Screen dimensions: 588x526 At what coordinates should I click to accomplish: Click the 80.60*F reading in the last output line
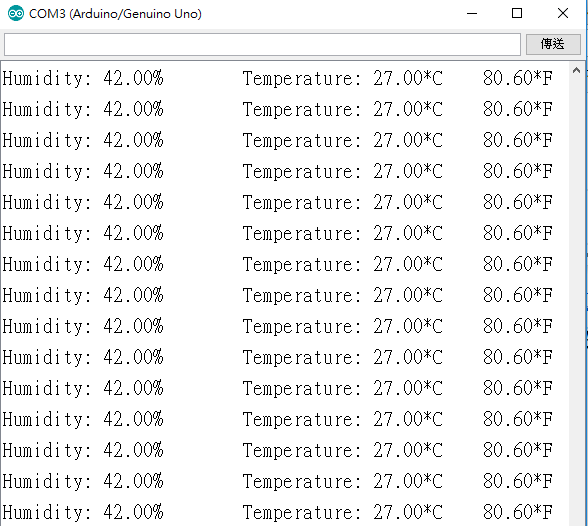click(518, 512)
